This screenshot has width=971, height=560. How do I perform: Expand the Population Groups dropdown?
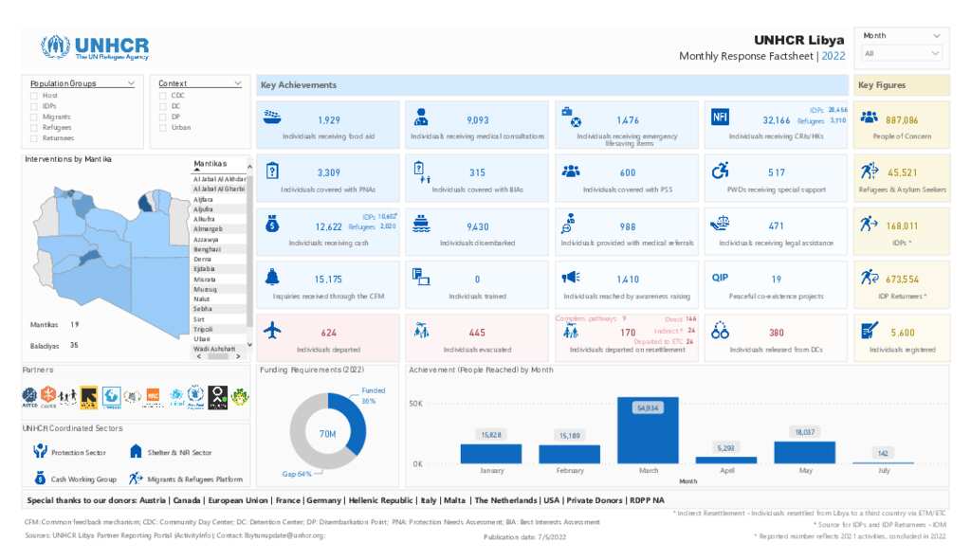pyautogui.click(x=131, y=83)
